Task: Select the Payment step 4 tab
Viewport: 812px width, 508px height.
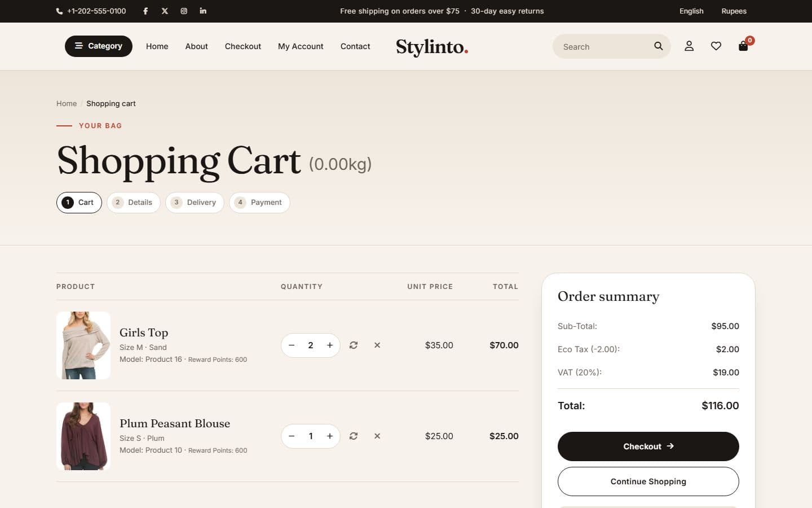Action: click(x=259, y=203)
